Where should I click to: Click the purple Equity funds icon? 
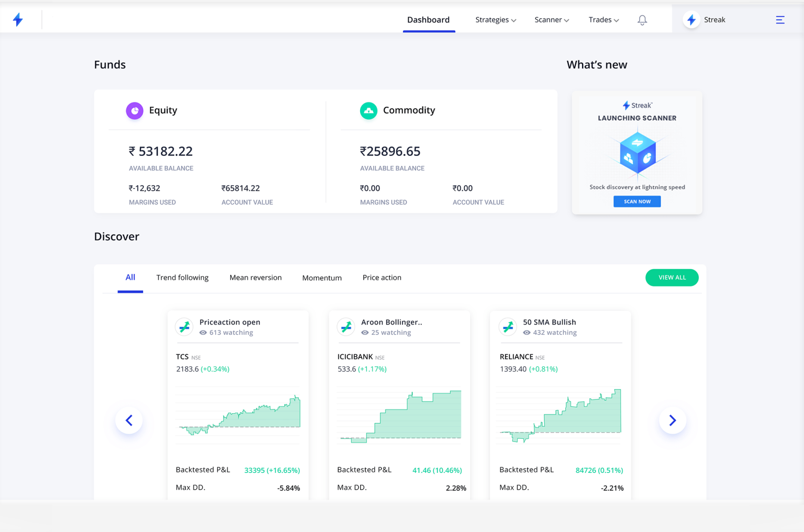tap(135, 110)
